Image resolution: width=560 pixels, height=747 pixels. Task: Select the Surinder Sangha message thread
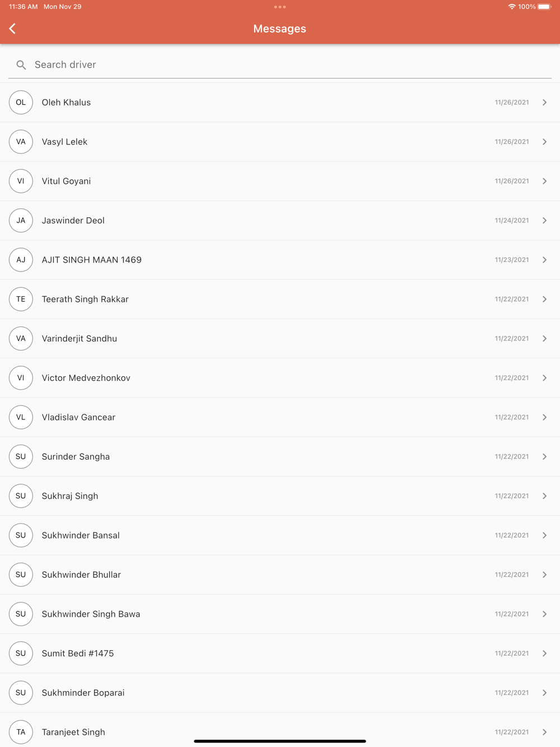pos(280,456)
